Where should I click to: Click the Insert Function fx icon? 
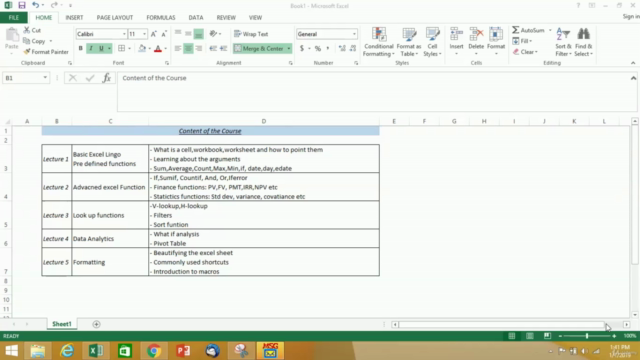tap(107, 78)
